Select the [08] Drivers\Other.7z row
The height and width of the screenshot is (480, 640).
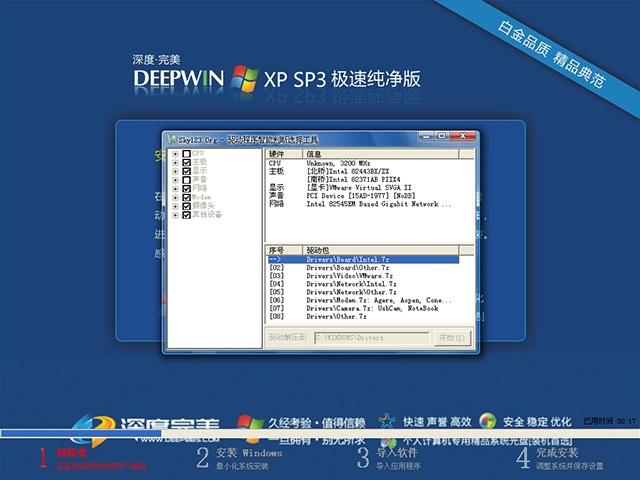363,317
